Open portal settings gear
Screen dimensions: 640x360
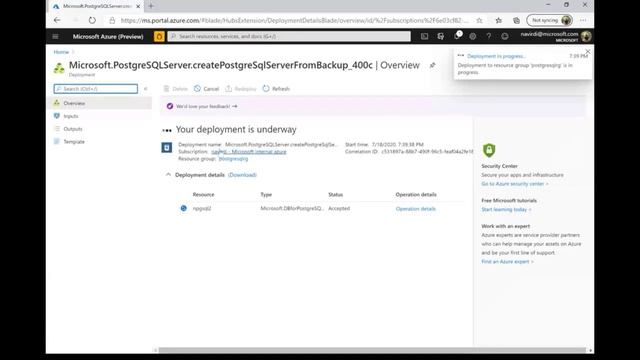click(x=473, y=36)
